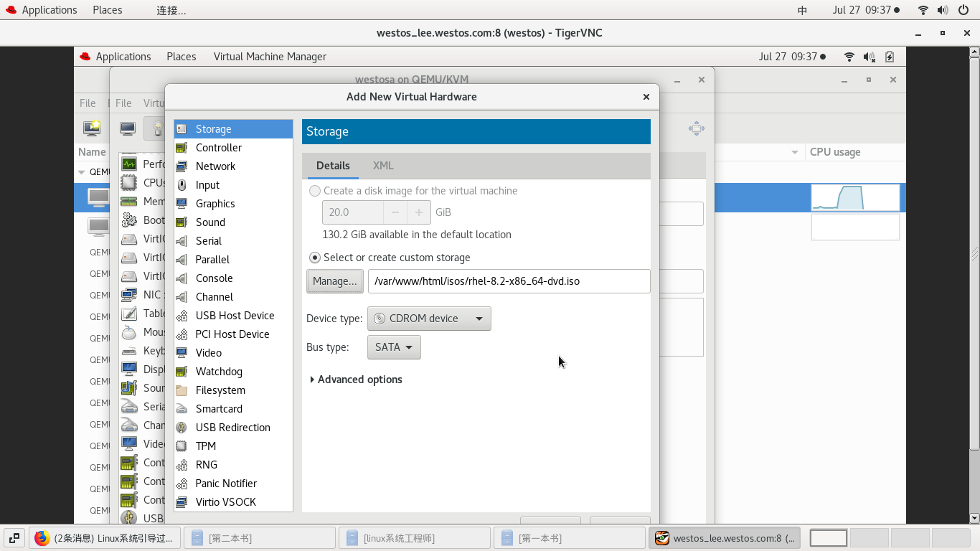This screenshot has width=980, height=551.
Task: Open taskbar item '[第一本书]'
Action: 570,538
